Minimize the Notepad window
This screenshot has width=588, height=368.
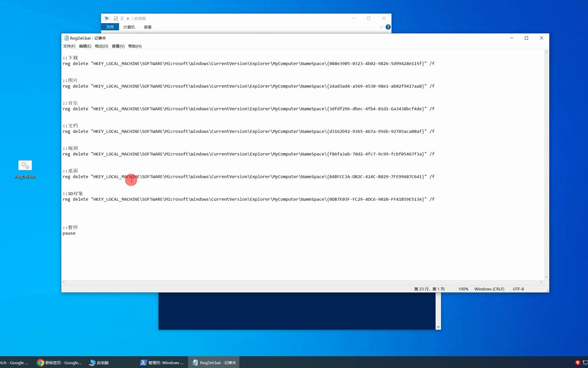click(511, 38)
